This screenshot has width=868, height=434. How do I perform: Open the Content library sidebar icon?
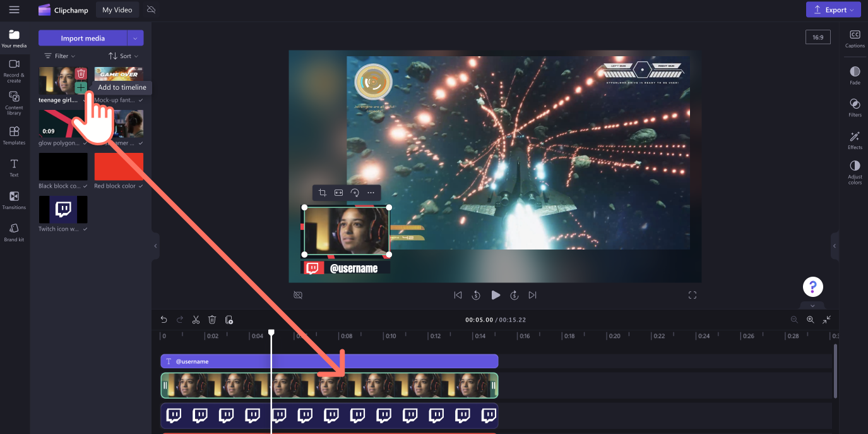click(x=14, y=103)
